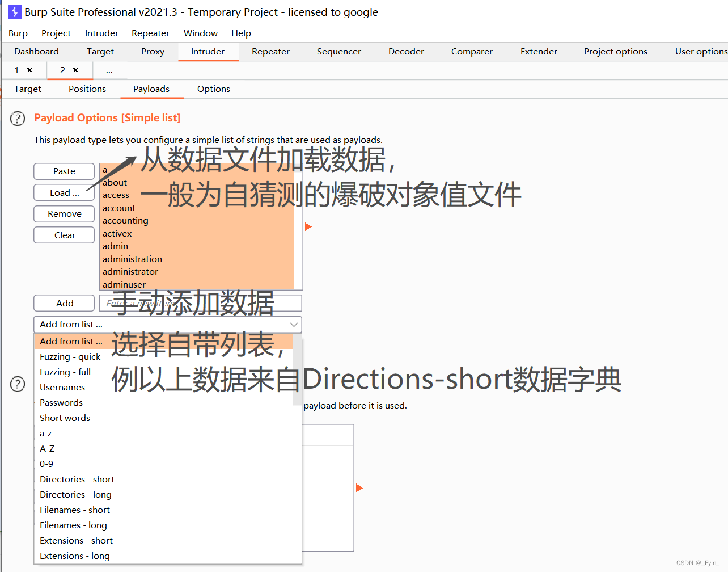Click the Paste button
This screenshot has width=728, height=572.
64,171
